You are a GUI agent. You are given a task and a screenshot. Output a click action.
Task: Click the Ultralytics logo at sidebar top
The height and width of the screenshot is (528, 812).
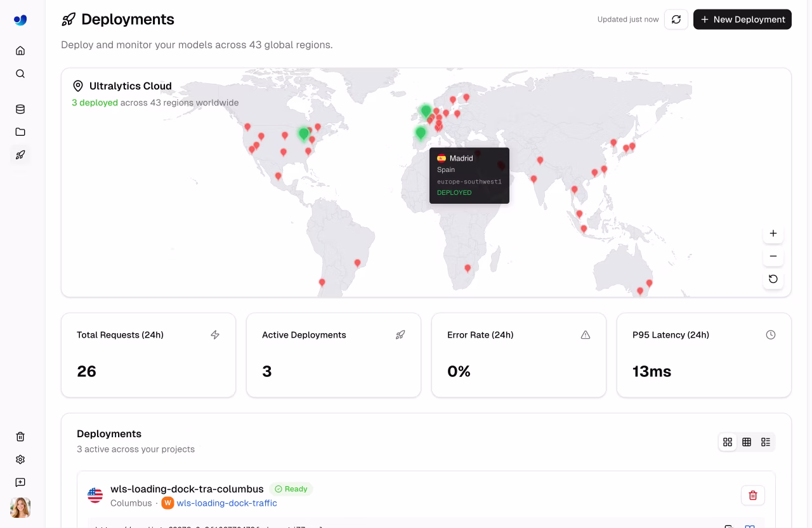pos(20,20)
